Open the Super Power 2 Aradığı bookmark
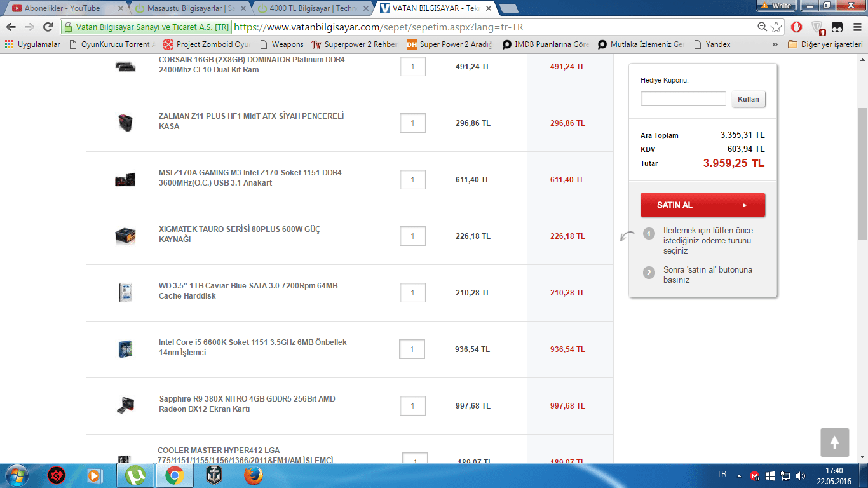Viewport: 868px width, 488px height. coord(450,44)
